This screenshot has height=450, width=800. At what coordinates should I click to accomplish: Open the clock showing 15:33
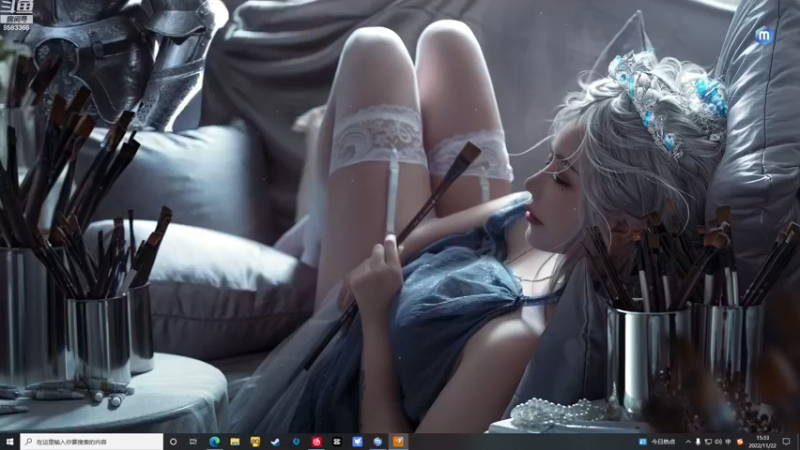[762, 442]
